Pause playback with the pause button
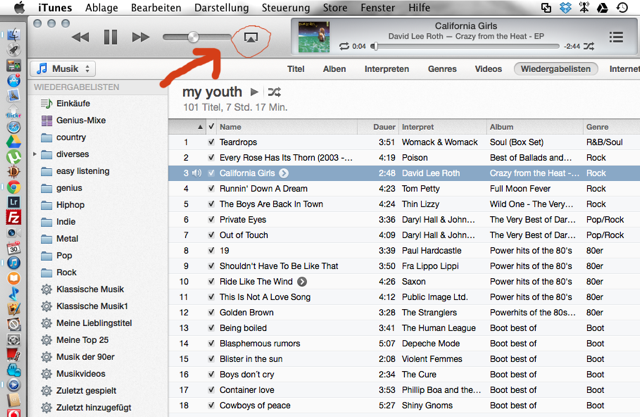Viewport: 640px width, 417px height. point(110,37)
